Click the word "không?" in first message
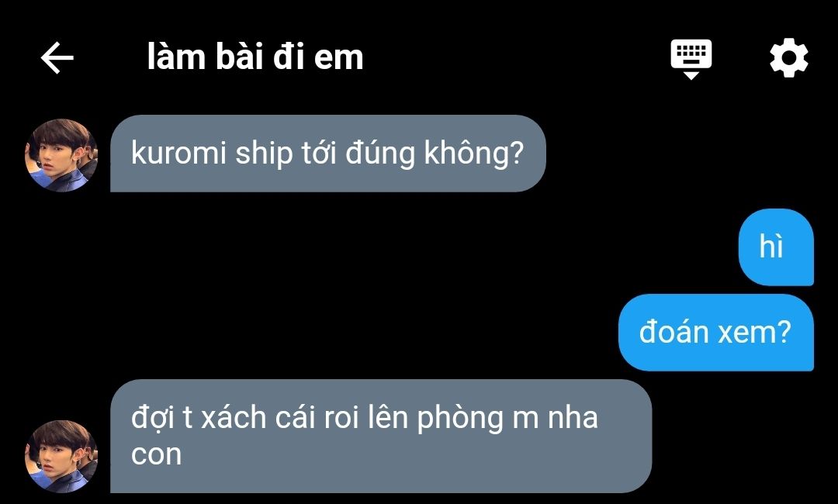Image resolution: width=838 pixels, height=504 pixels. pos(473,154)
